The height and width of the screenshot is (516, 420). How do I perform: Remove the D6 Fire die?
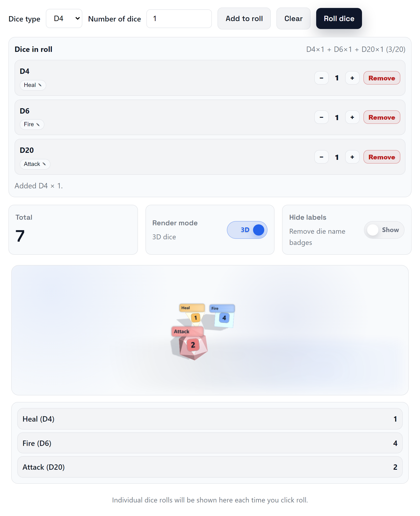pos(382,117)
